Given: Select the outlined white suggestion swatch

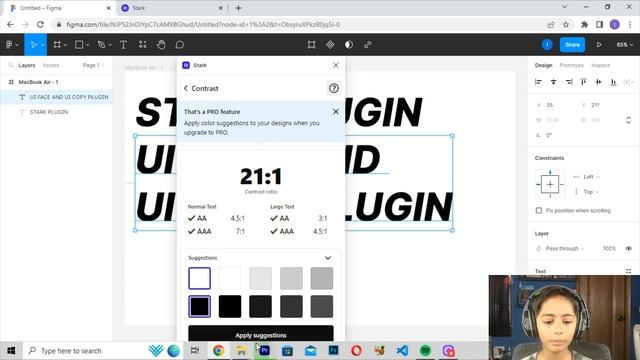Looking at the screenshot, I should click(x=200, y=278).
